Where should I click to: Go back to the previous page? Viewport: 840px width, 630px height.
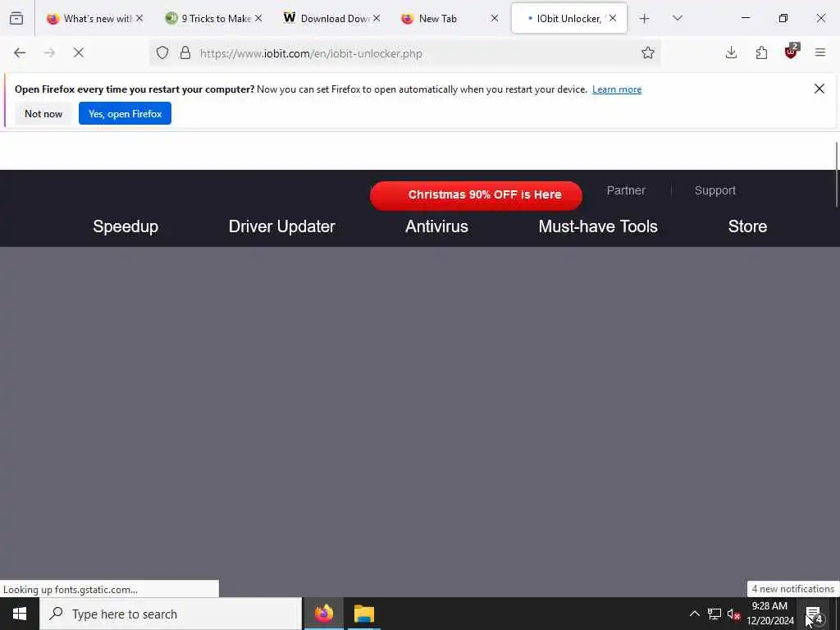point(20,52)
